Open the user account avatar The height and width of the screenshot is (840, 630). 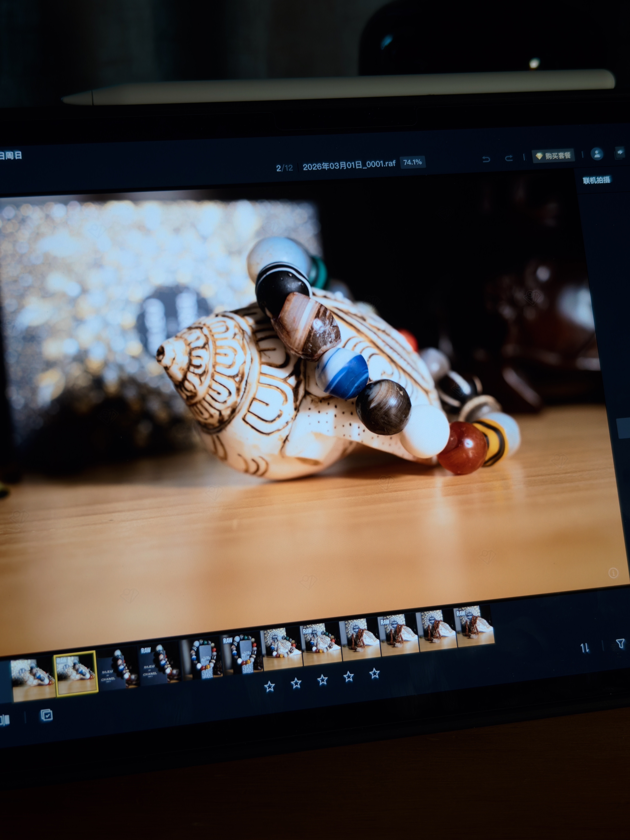coord(597,154)
